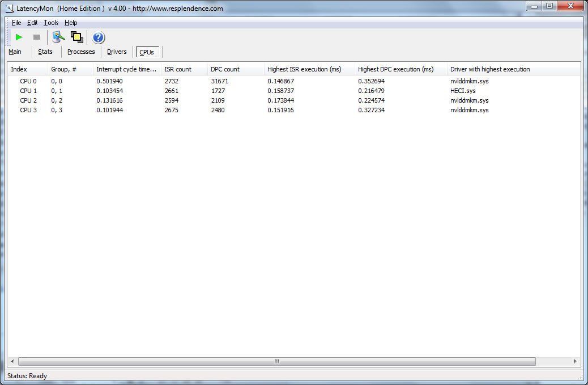The height and width of the screenshot is (385, 588).
Task: Switch to the Processes tab
Action: pos(81,52)
